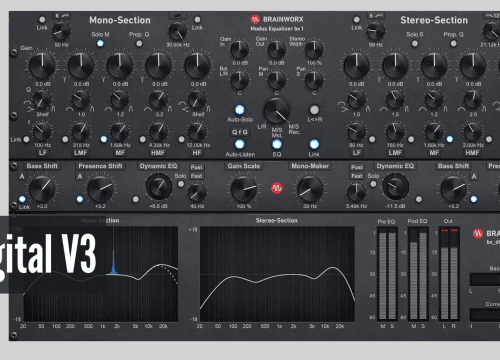Click Stereo Dynamic EQ knob at -11.5 dB
The width and height of the screenshot is (500, 360).
[x=396, y=187]
